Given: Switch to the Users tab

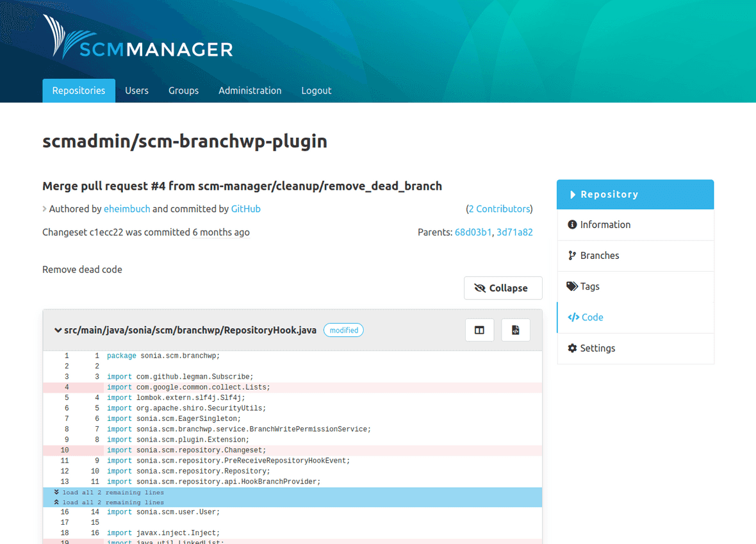Looking at the screenshot, I should [136, 90].
